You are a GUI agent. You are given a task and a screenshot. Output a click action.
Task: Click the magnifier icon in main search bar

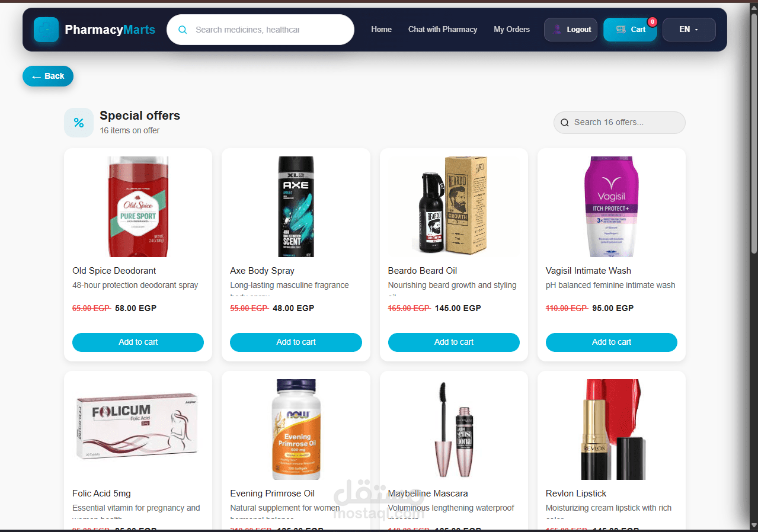(x=183, y=30)
